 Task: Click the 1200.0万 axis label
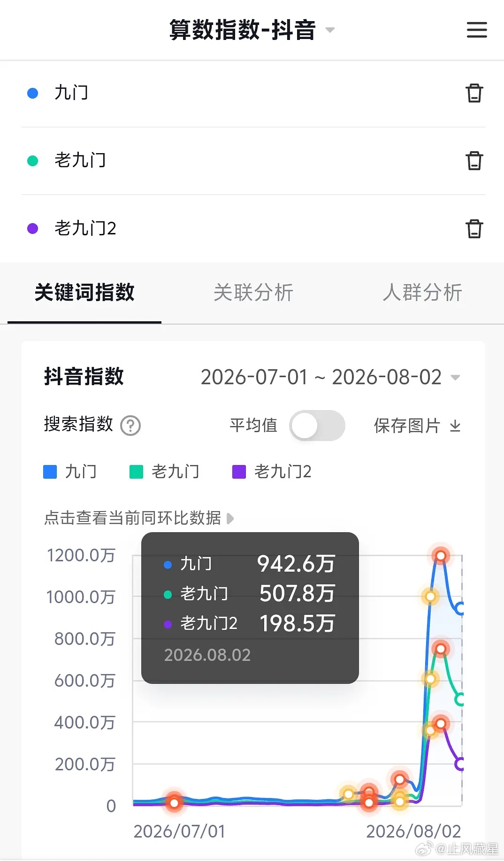81,555
